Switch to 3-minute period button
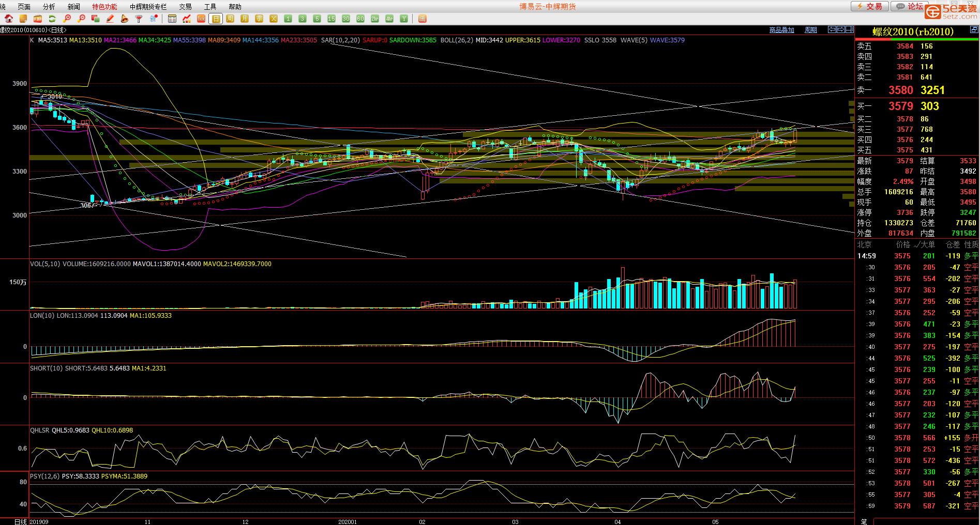 coord(303,19)
